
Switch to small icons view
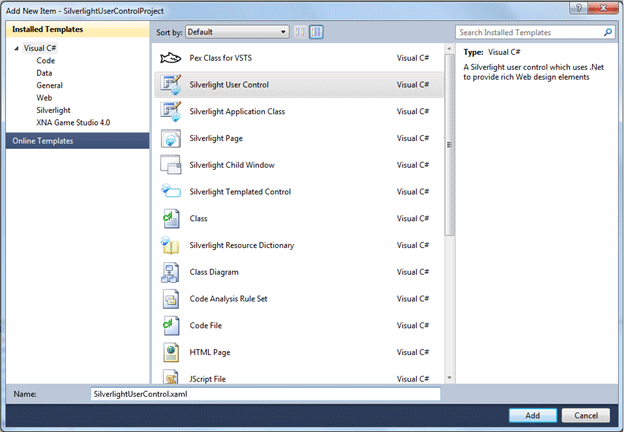click(300, 32)
